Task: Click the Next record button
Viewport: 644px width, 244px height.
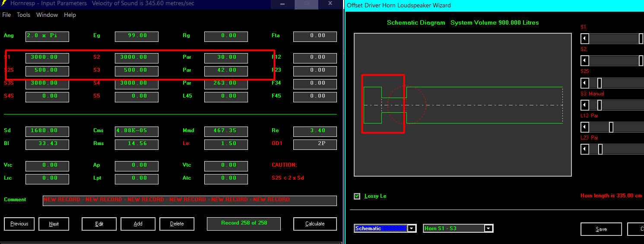Action: (54, 224)
